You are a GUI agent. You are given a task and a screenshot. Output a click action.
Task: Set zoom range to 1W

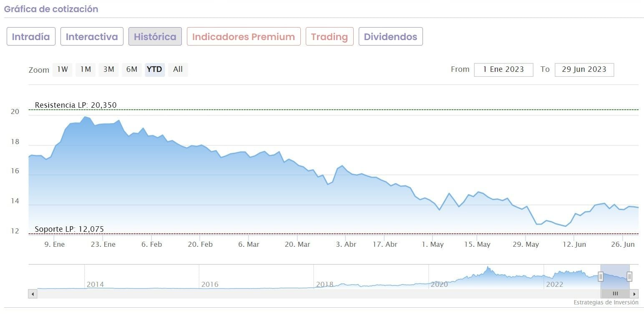tap(63, 70)
